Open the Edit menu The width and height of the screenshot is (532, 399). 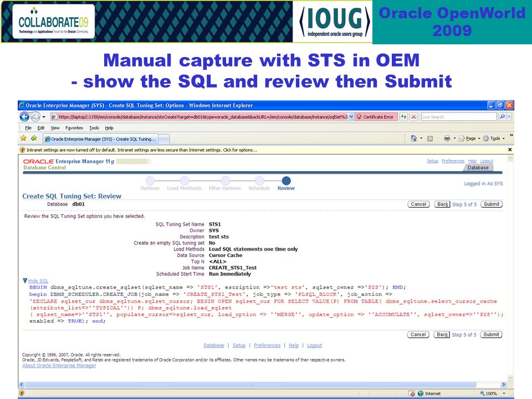[41, 128]
